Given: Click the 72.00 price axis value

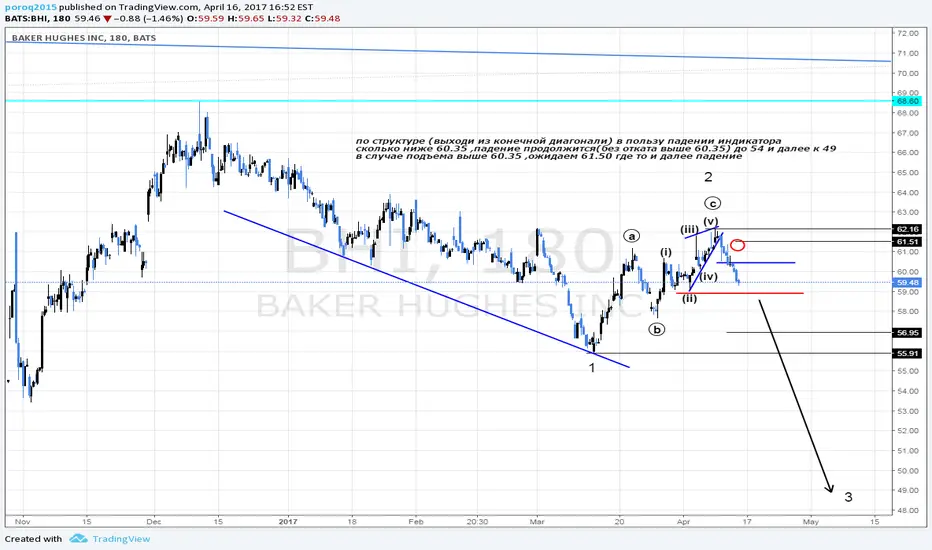Looking at the screenshot, I should (x=908, y=33).
